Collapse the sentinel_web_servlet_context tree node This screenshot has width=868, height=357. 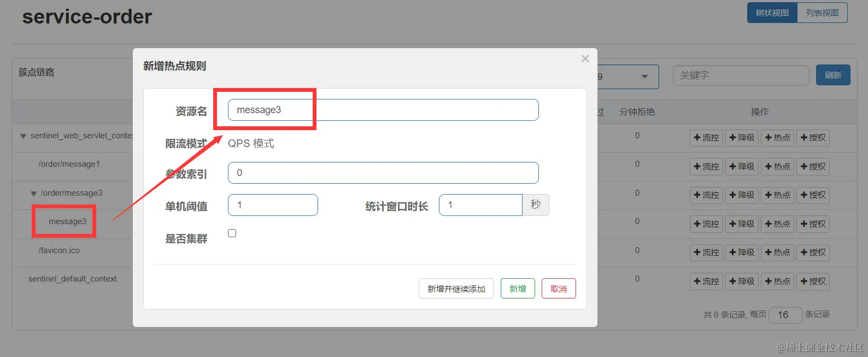23,136
